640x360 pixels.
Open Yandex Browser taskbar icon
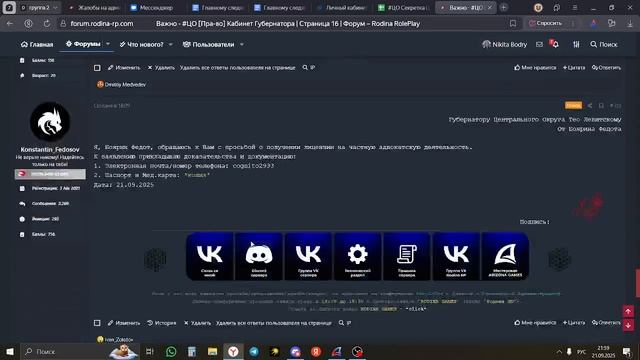pos(233,351)
